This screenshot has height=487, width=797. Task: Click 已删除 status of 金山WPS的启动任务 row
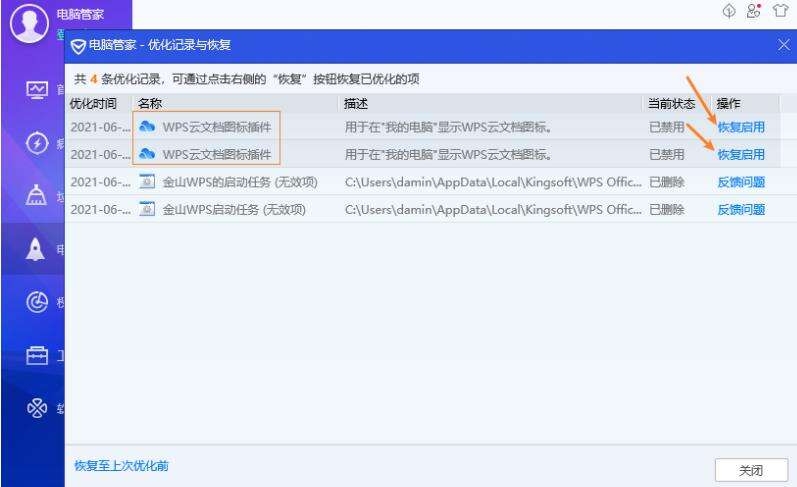(667, 182)
